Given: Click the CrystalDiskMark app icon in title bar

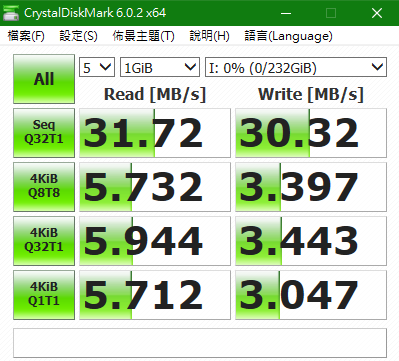Looking at the screenshot, I should tap(11, 13).
